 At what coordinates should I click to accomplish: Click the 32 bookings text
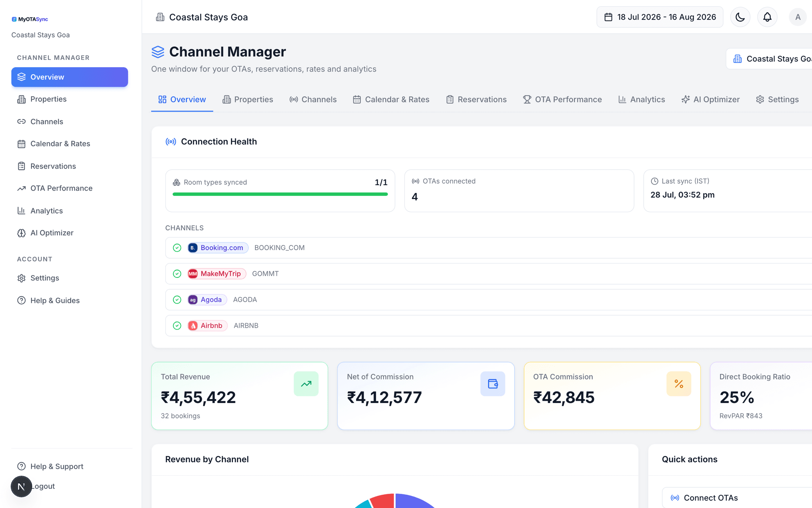point(180,416)
